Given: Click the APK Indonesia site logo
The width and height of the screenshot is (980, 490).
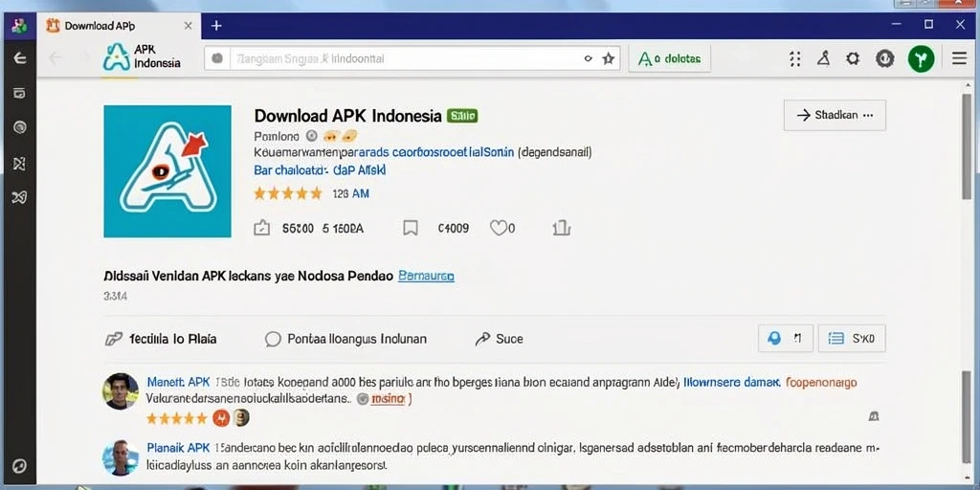Looking at the screenshot, I should tap(142, 56).
